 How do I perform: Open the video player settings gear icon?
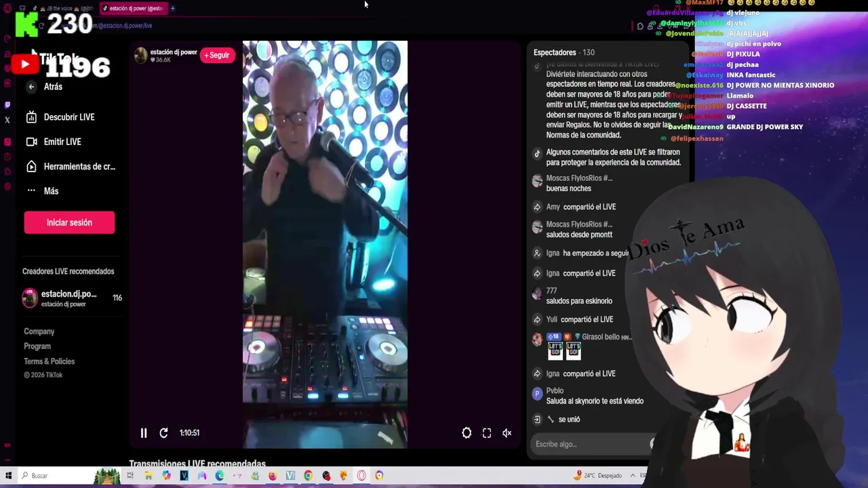(467, 433)
